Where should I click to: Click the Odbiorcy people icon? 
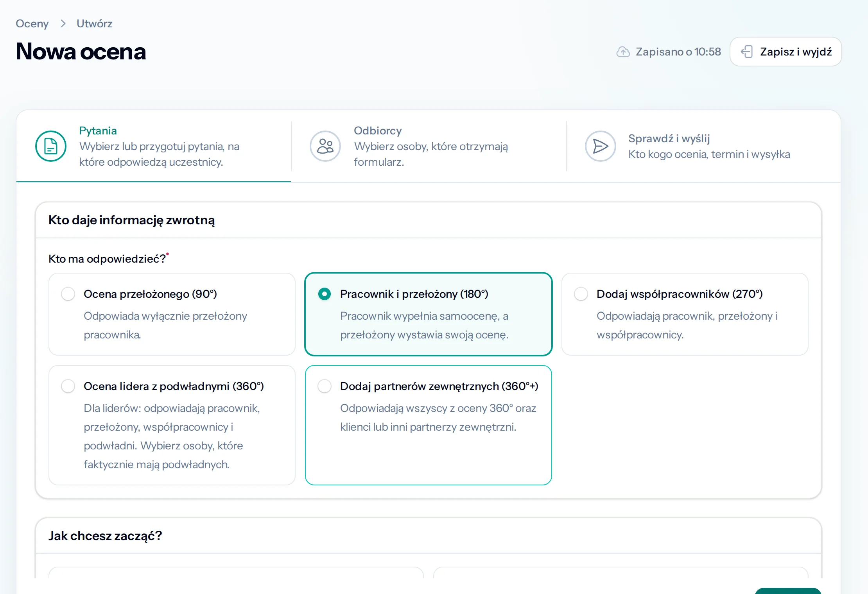325,146
